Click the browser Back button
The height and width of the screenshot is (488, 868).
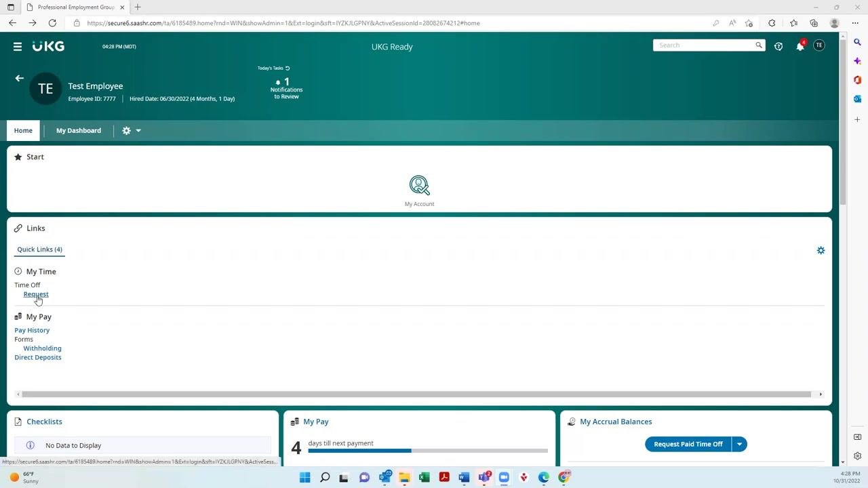coord(12,23)
